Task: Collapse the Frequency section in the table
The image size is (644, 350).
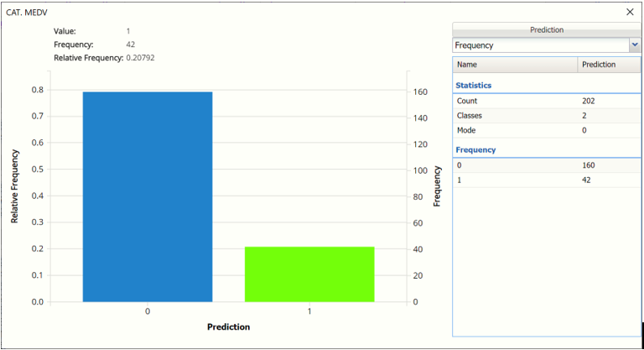Action: tap(475, 149)
